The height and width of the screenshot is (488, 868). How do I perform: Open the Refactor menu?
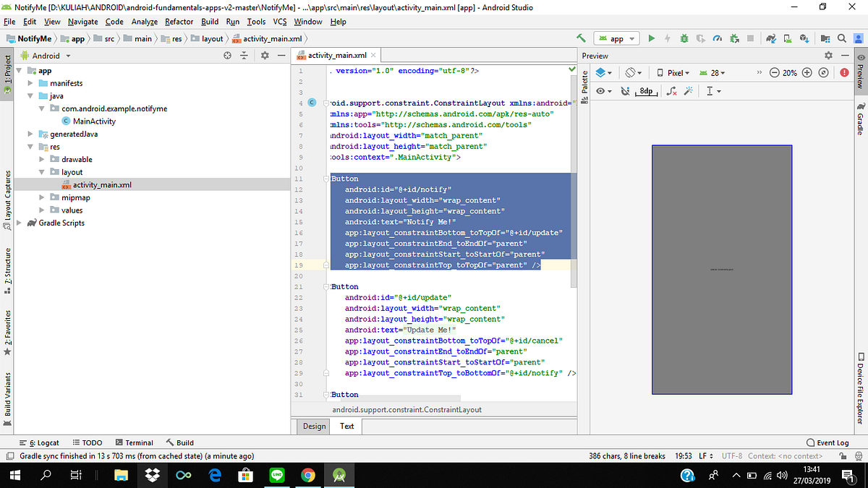pos(179,22)
